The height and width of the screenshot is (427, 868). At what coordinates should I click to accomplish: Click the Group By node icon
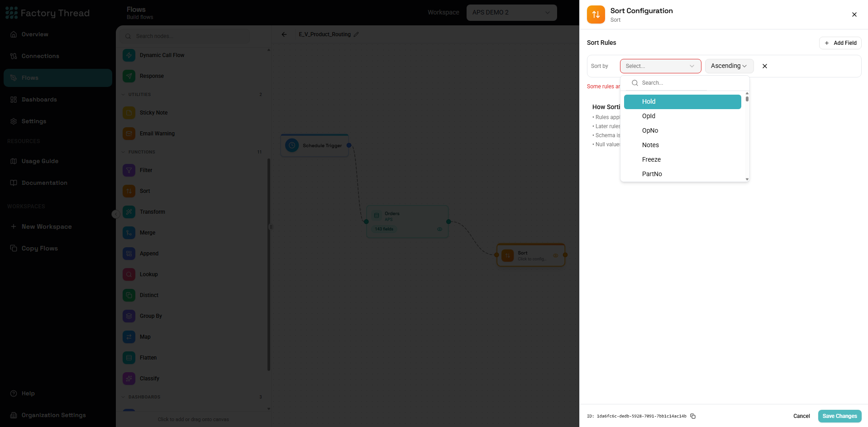[129, 316]
